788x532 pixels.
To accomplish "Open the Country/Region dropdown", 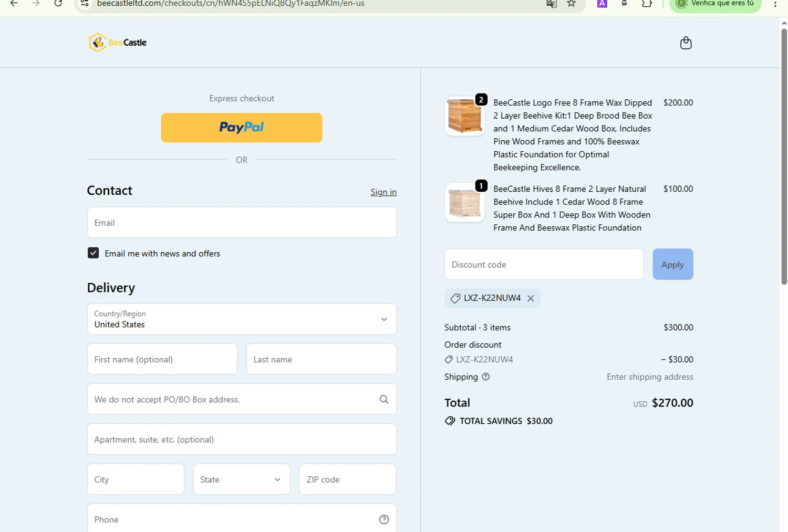I will [242, 319].
